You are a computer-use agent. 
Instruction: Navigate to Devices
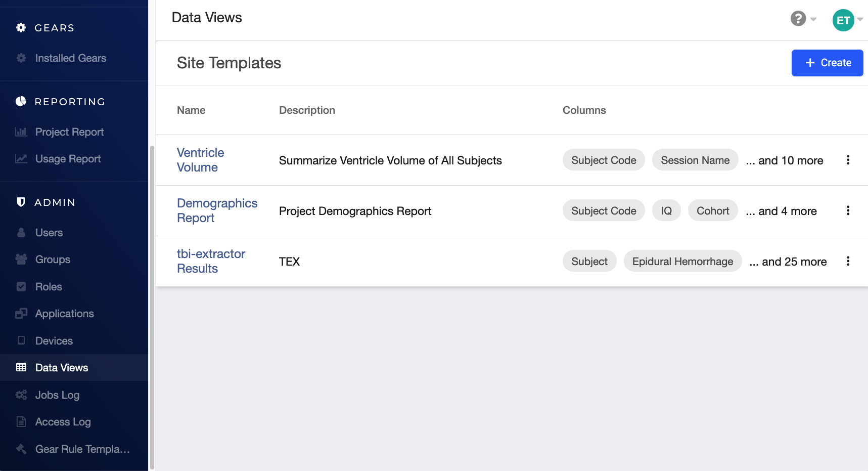(54, 340)
